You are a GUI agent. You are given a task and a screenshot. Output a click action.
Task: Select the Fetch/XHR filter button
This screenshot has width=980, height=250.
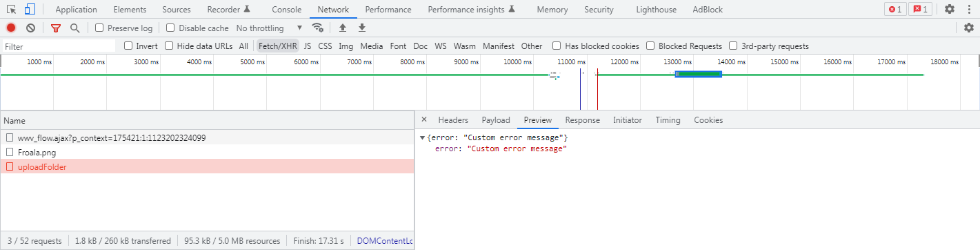[278, 46]
